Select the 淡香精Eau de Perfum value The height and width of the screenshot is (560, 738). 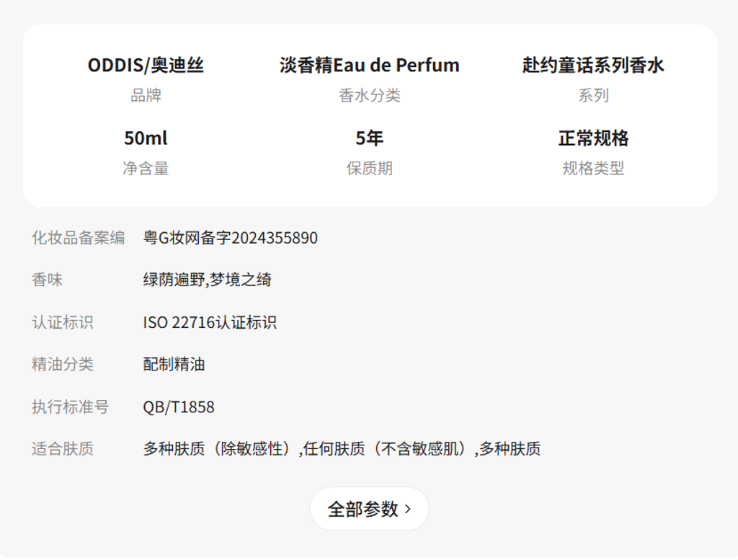[369, 66]
